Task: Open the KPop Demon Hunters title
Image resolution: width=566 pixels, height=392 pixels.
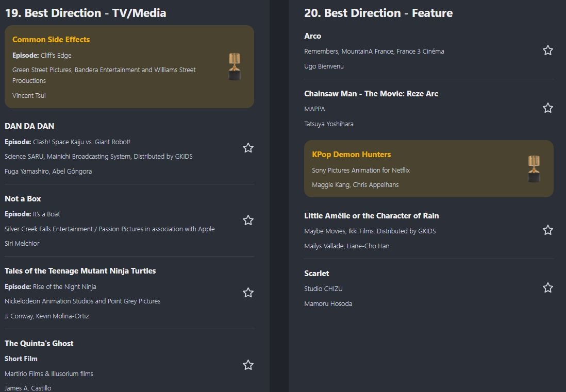Action: [x=351, y=155]
